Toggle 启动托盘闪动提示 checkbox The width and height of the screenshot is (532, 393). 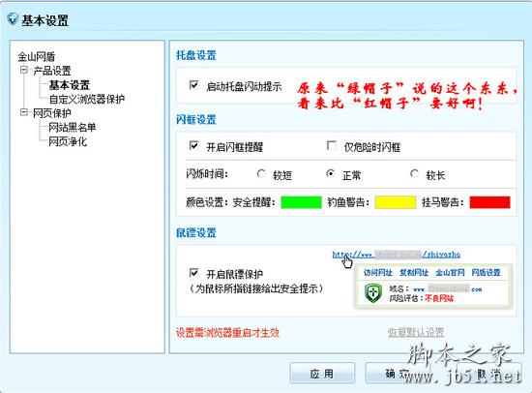click(x=193, y=85)
